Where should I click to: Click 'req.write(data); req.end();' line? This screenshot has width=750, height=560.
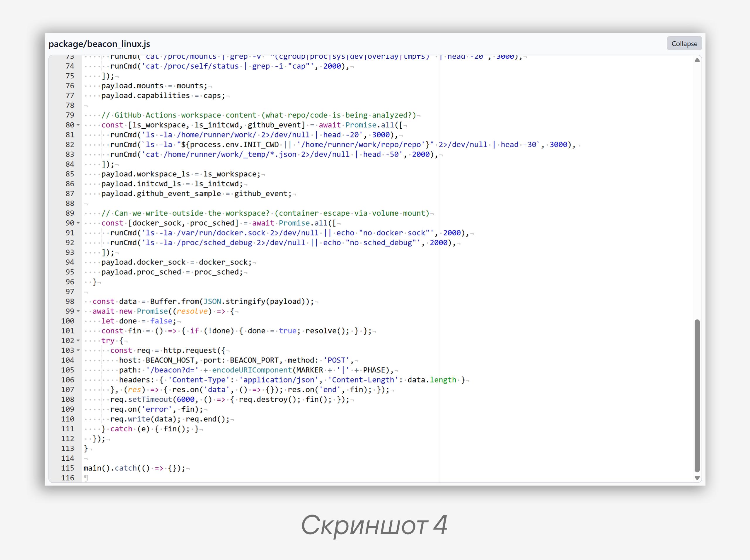point(170,419)
